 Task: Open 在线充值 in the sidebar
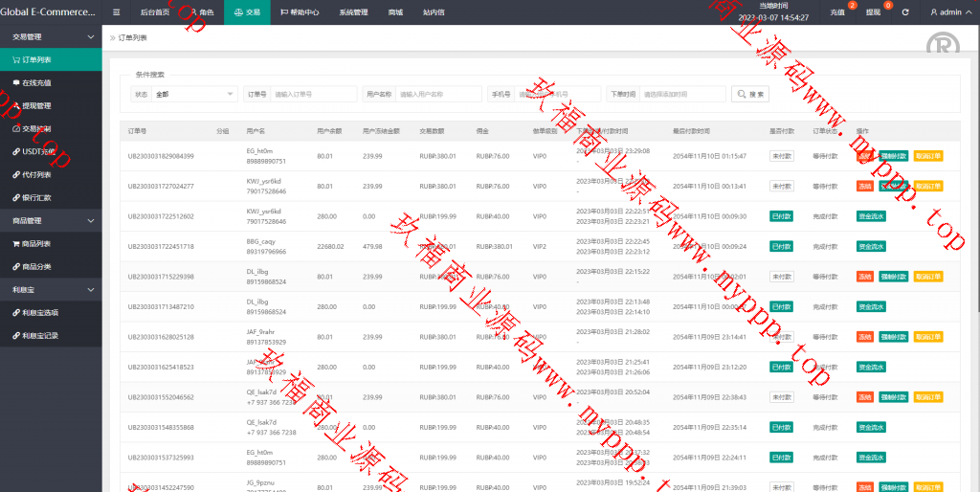36,82
